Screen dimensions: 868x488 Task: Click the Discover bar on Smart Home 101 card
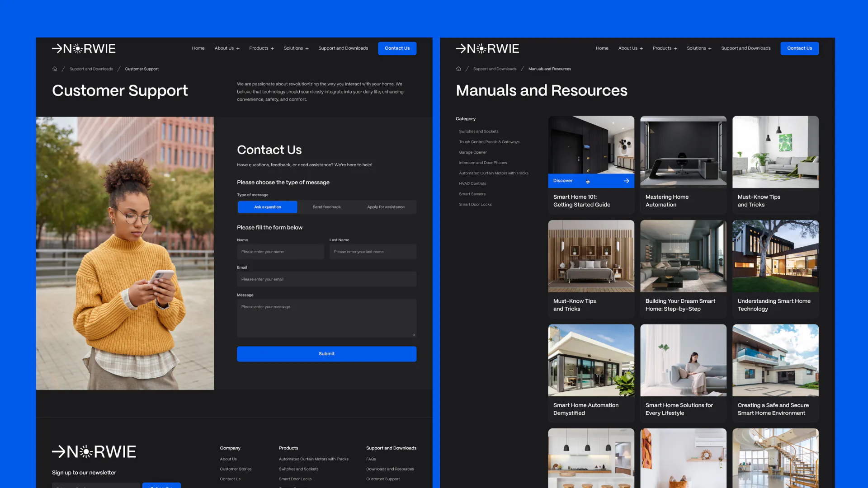click(591, 181)
